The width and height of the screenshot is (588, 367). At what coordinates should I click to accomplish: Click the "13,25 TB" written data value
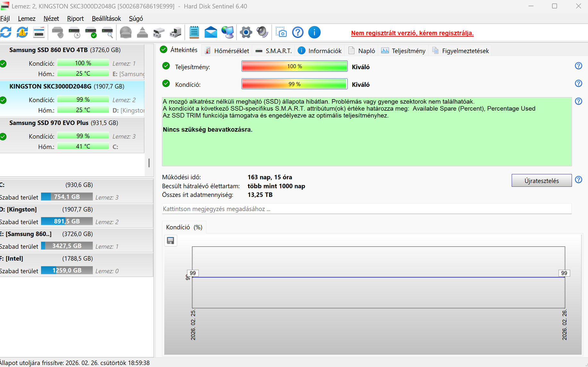pos(260,195)
